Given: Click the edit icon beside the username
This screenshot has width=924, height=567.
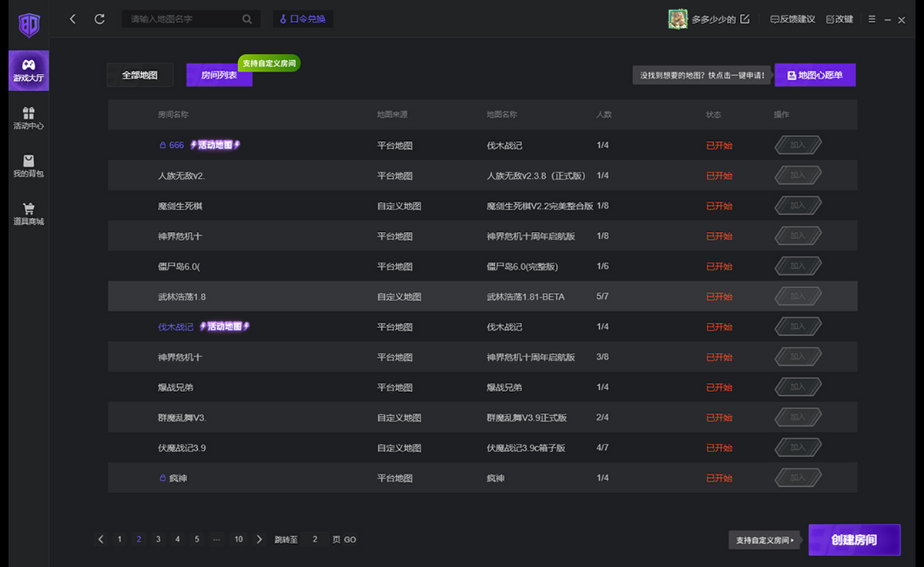Looking at the screenshot, I should [x=745, y=19].
